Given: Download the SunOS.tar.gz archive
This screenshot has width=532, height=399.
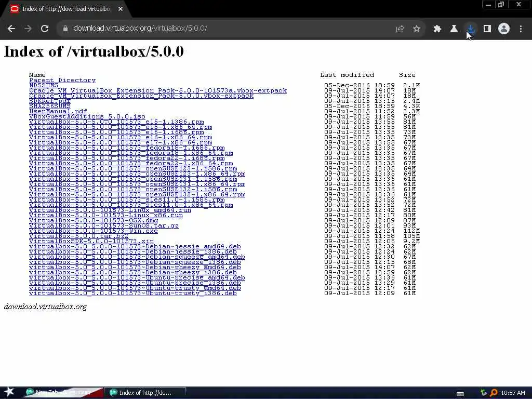Looking at the screenshot, I should point(104,226).
